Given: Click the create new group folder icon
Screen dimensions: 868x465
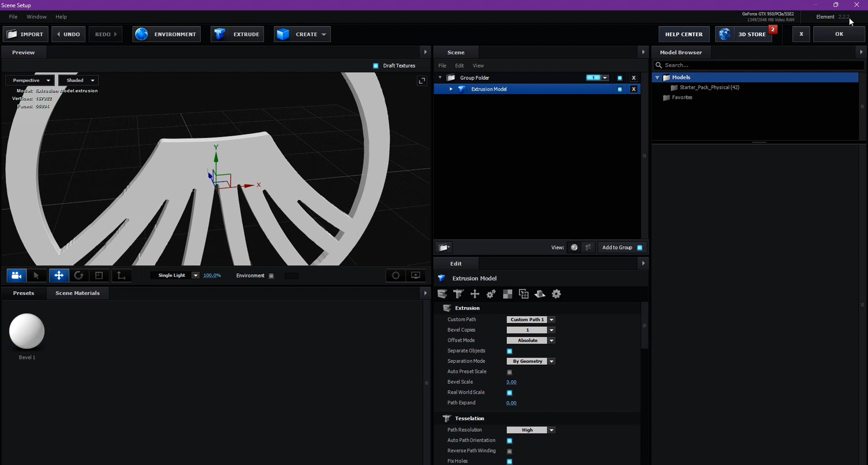Looking at the screenshot, I should point(444,248).
